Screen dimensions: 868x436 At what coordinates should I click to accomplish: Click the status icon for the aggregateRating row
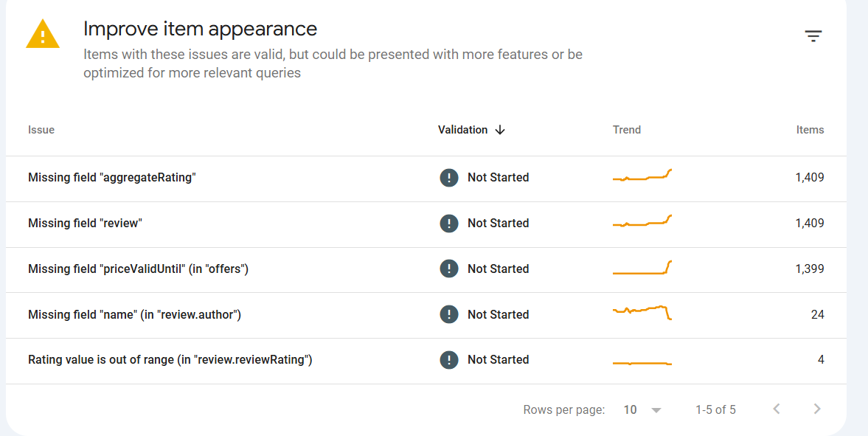449,178
